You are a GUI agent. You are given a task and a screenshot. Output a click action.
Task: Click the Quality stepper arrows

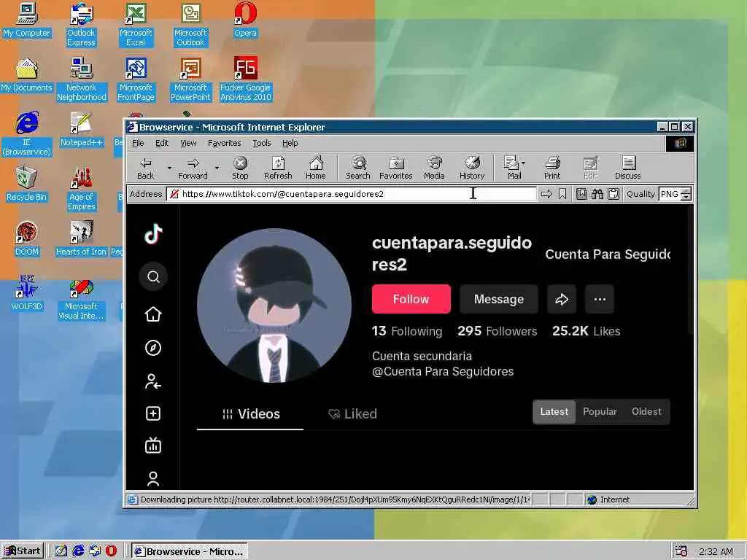click(x=686, y=194)
